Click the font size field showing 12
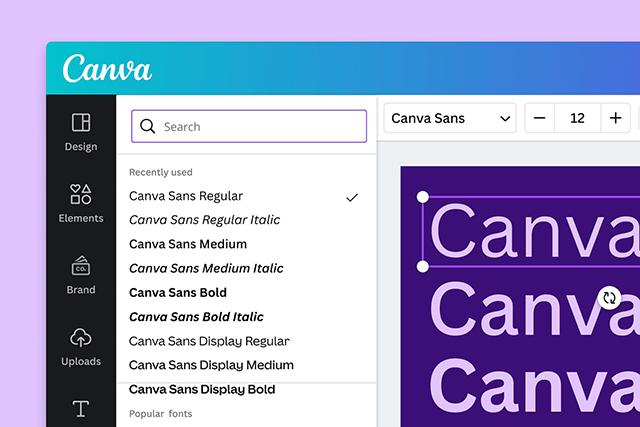This screenshot has width=640, height=427. (577, 118)
